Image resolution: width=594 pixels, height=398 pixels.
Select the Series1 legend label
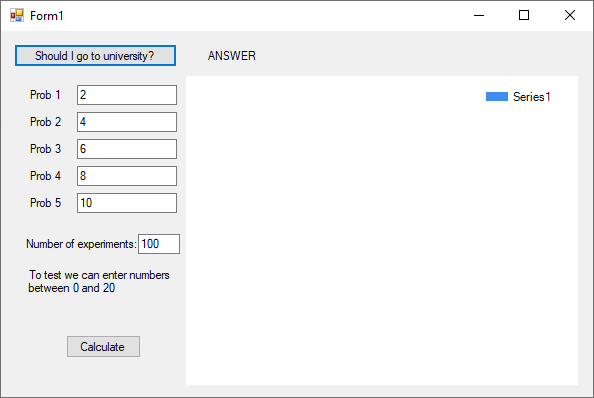tap(531, 97)
